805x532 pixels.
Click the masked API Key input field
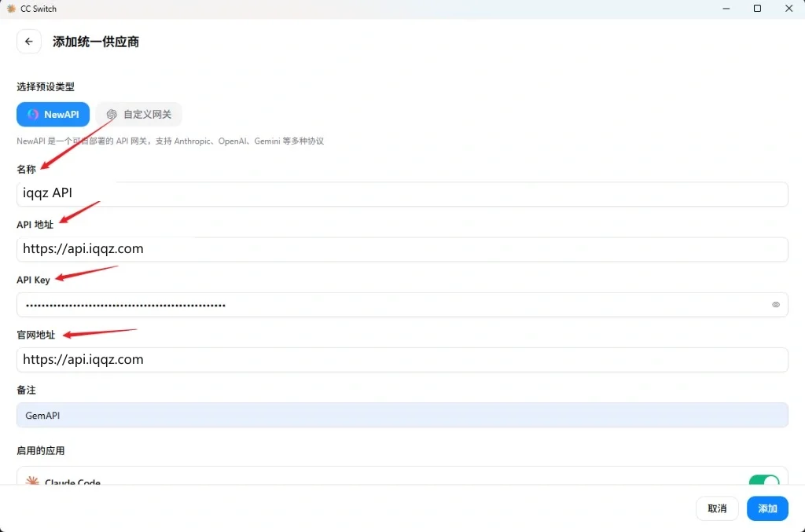402,305
